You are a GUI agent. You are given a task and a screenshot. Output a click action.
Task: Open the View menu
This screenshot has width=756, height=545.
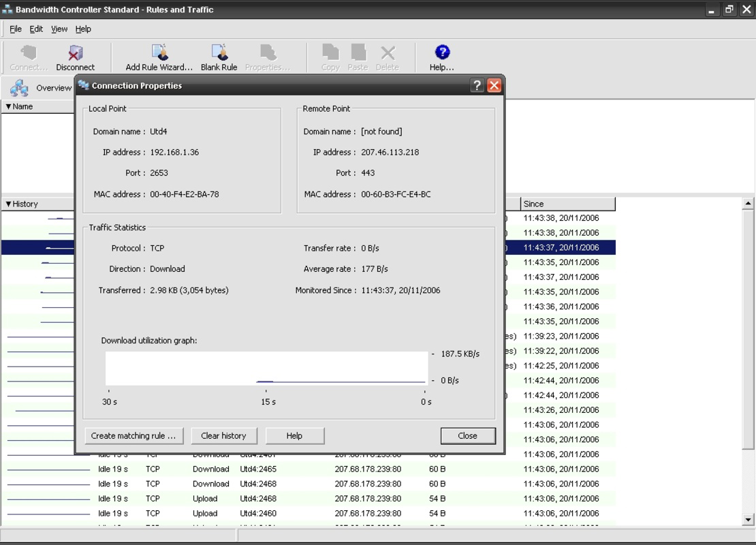(59, 29)
